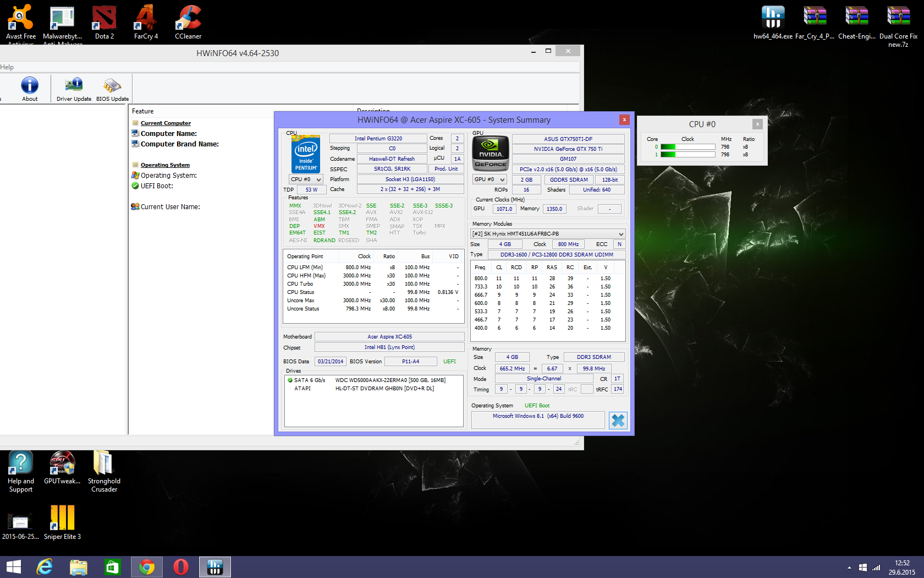Click the Feature column header
The height and width of the screenshot is (578, 924).
point(142,111)
